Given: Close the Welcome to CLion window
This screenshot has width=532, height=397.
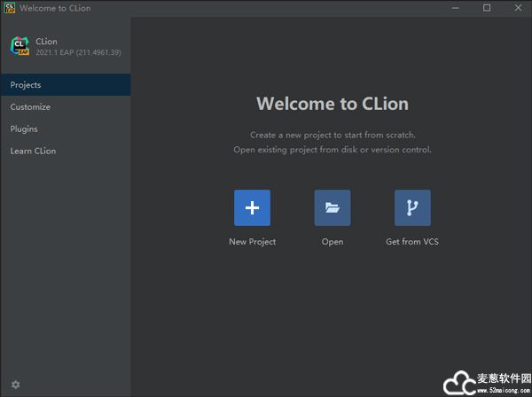Looking at the screenshot, I should point(518,8).
